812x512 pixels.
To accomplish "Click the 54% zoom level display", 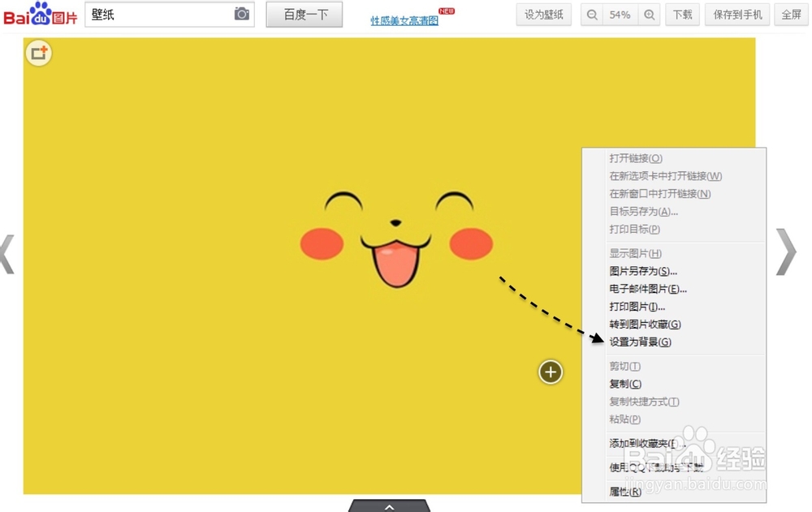I will [620, 15].
